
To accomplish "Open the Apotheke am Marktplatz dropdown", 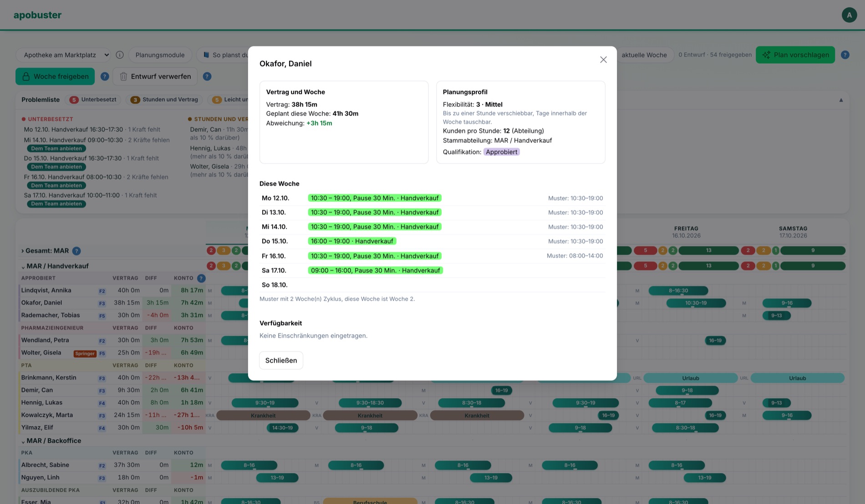I will (x=64, y=55).
